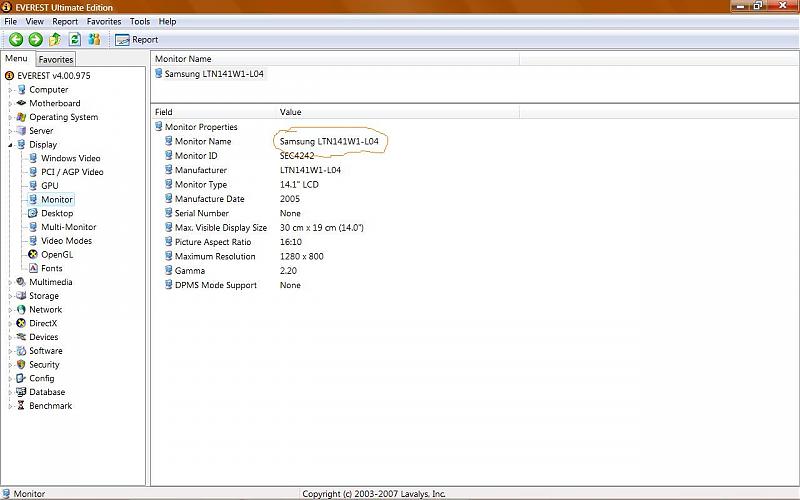The image size is (800, 500).
Task: Open the Benchmark tree item
Action: tap(50, 406)
